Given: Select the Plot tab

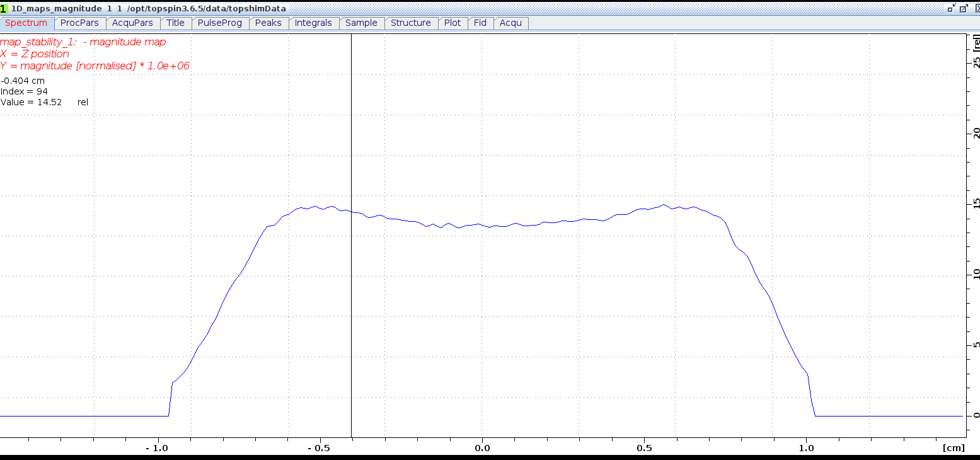Looking at the screenshot, I should (452, 23).
